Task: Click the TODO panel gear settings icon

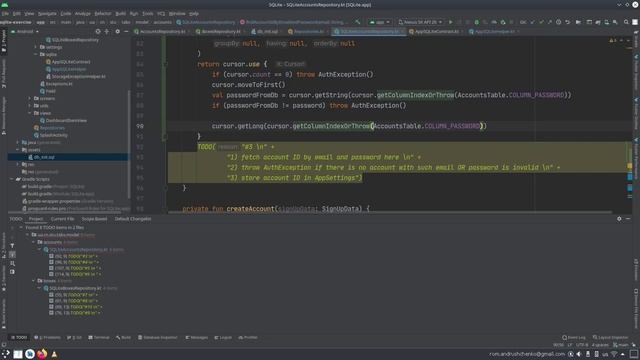Action: click(619, 219)
